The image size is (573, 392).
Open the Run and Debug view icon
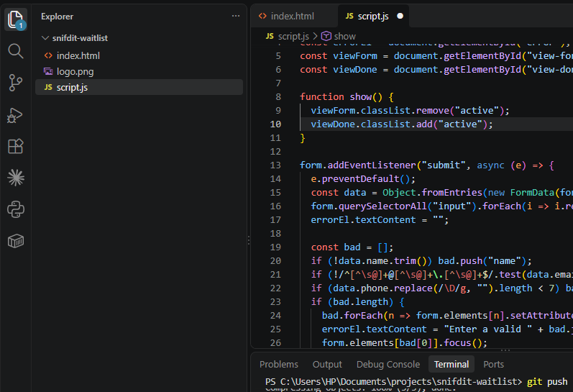[x=16, y=115]
